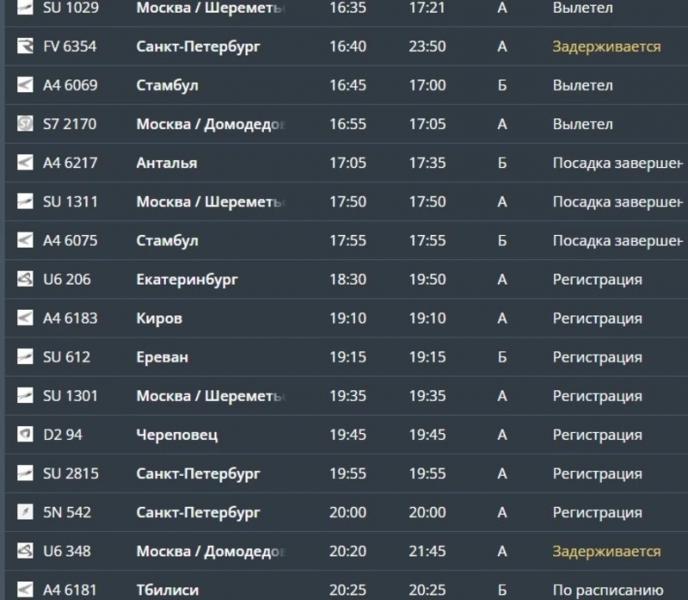This screenshot has width=688, height=600.
Task: Open flight number SU 1311
Action: (70, 202)
